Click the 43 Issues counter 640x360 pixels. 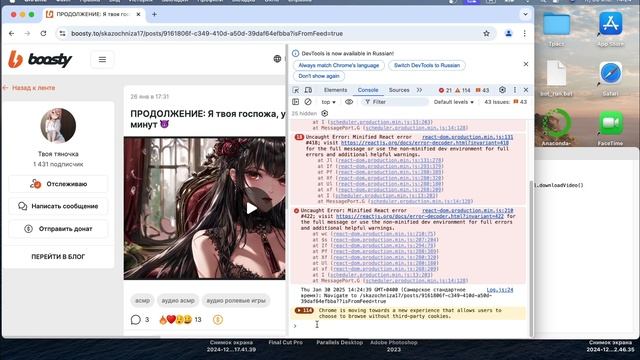[505, 102]
